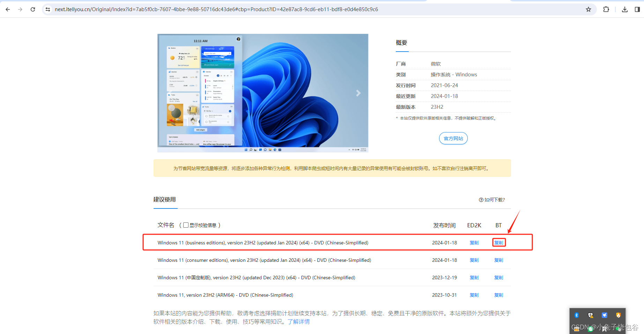Image resolution: width=644 pixels, height=334 pixels.
Task: Bookmark this page with the star icon
Action: [589, 9]
